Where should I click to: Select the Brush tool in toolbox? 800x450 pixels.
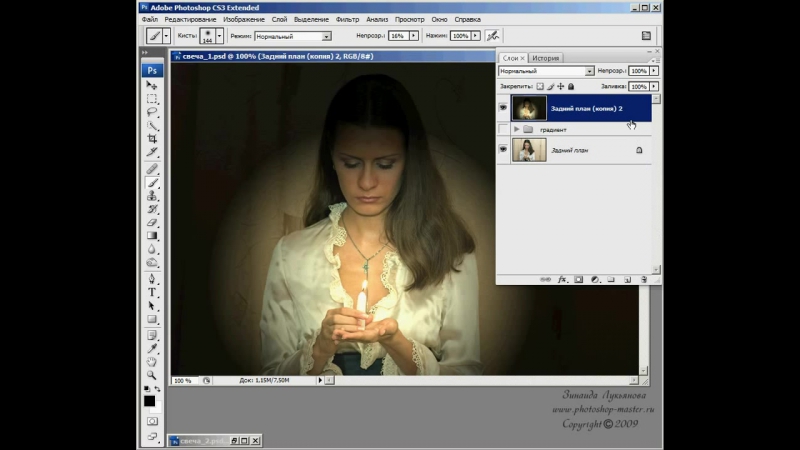click(x=152, y=183)
